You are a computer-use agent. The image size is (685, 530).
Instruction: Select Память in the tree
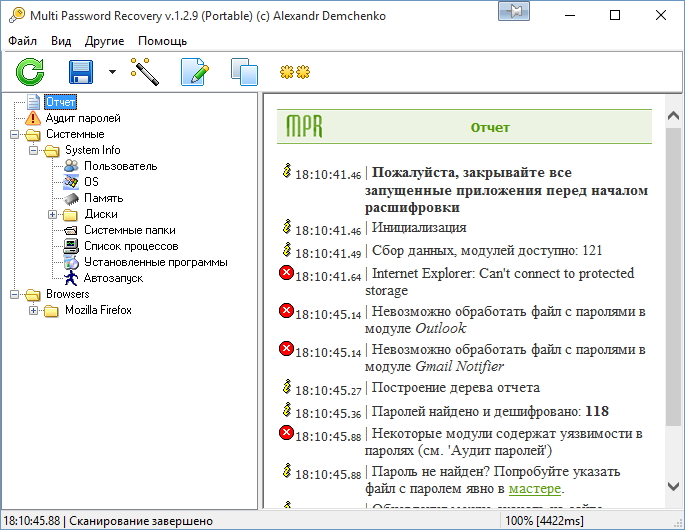tap(104, 198)
